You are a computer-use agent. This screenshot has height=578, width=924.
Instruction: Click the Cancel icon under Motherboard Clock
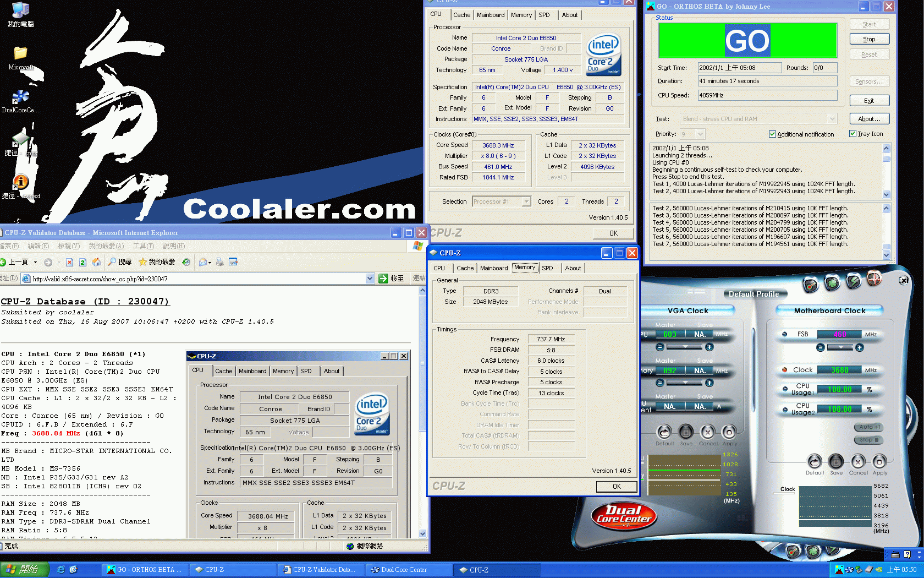pyautogui.click(x=858, y=461)
